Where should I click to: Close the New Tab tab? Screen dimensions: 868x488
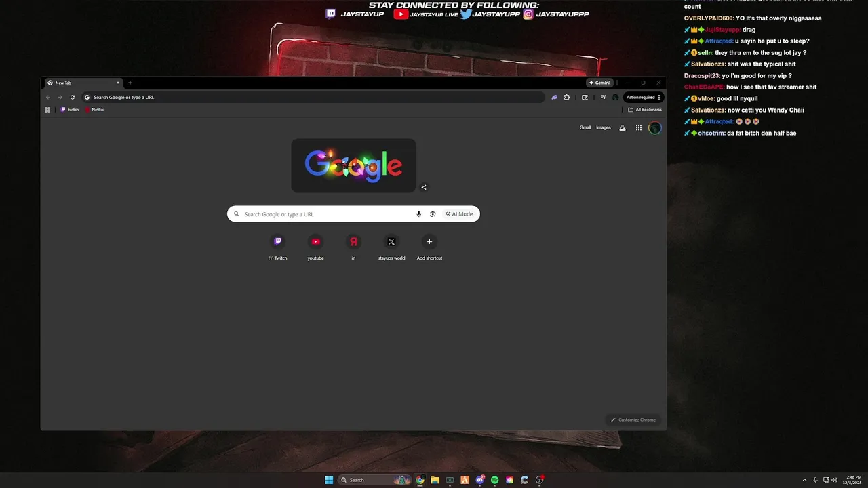(118, 83)
